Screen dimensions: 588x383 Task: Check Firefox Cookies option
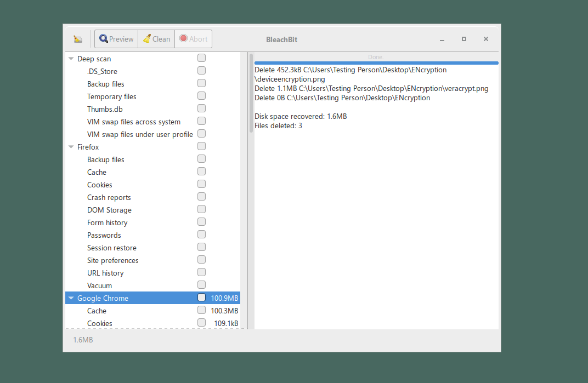tap(201, 184)
